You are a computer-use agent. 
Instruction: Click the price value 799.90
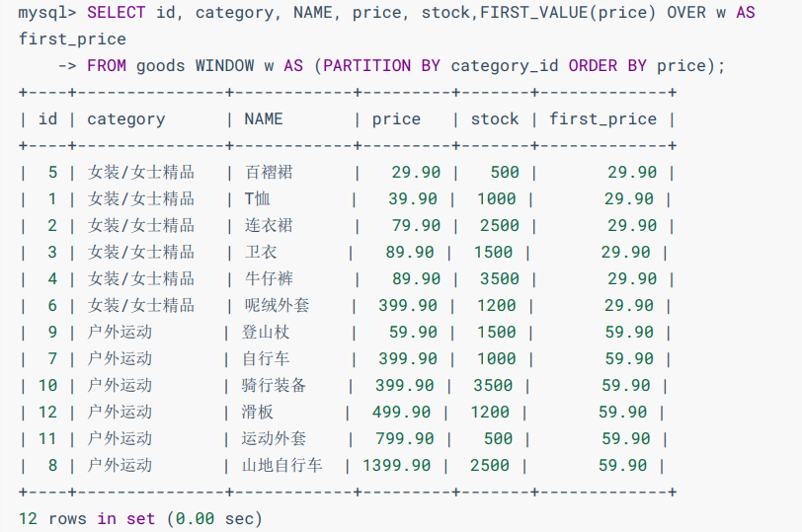(x=405, y=438)
